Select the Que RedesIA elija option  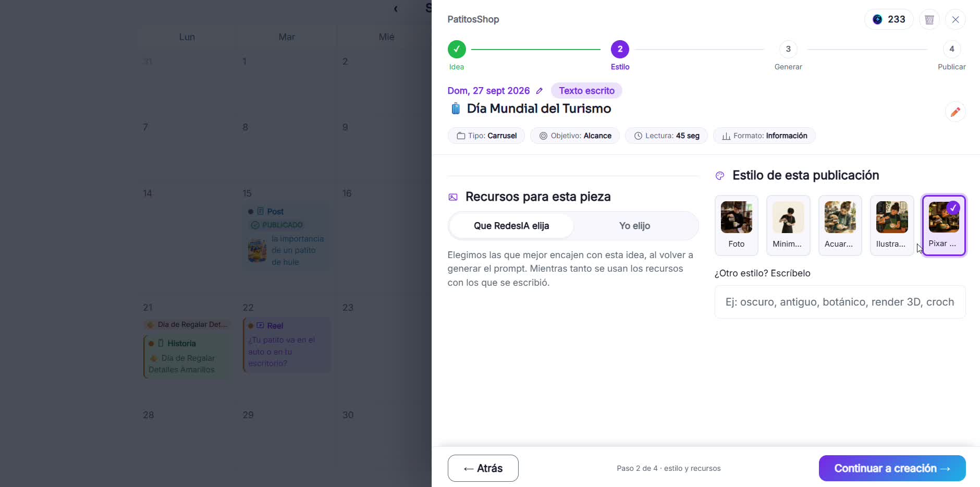511,226
